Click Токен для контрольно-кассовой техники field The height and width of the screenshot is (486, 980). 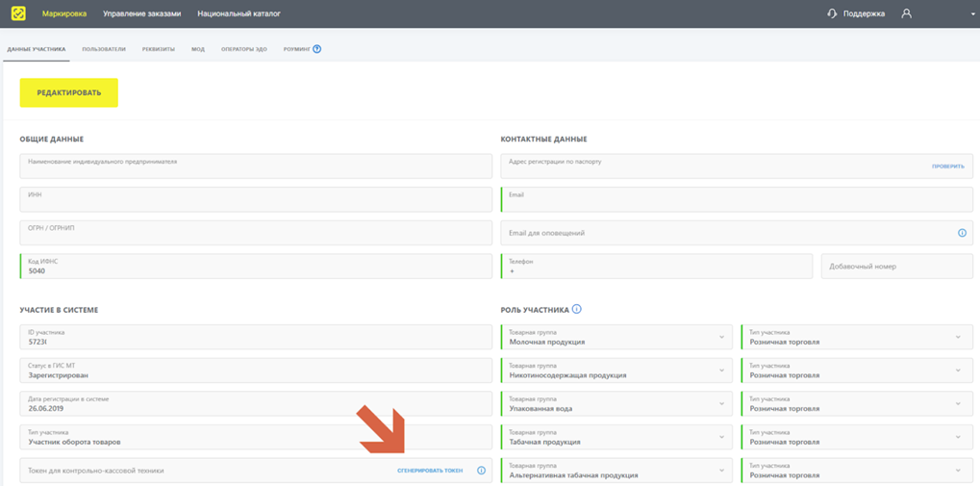coord(256,471)
